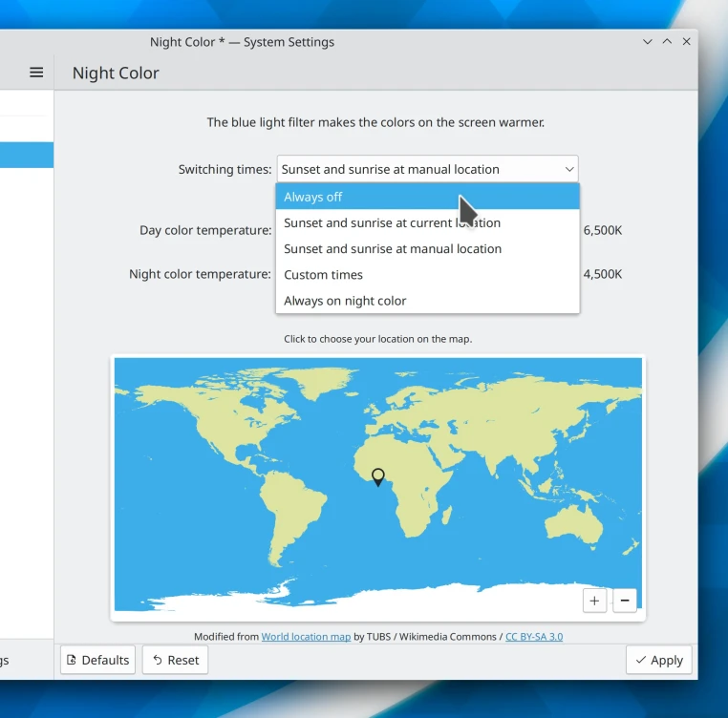Maximize the System Settings window
The image size is (728, 718).
click(667, 42)
